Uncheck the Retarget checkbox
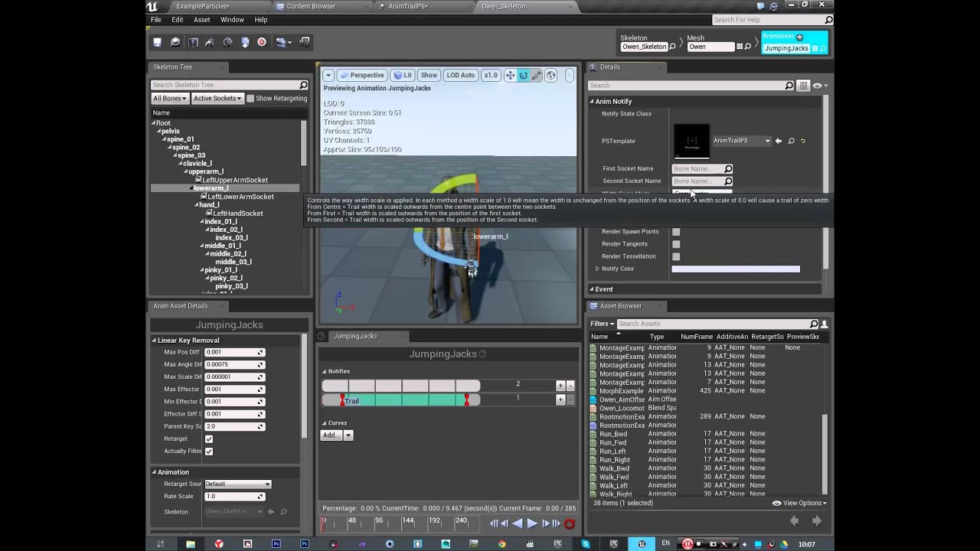The image size is (980, 551). pyautogui.click(x=209, y=439)
